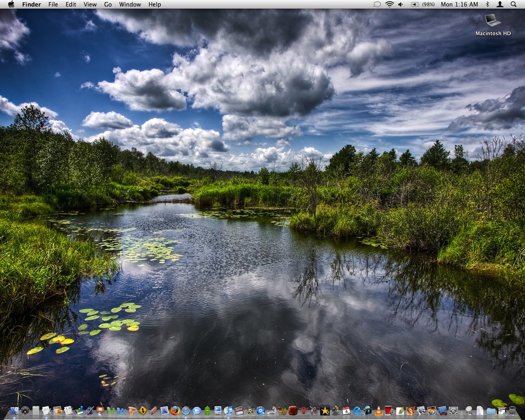Launch Safari from the Dock
The height and width of the screenshot is (420, 525).
pyautogui.click(x=186, y=410)
